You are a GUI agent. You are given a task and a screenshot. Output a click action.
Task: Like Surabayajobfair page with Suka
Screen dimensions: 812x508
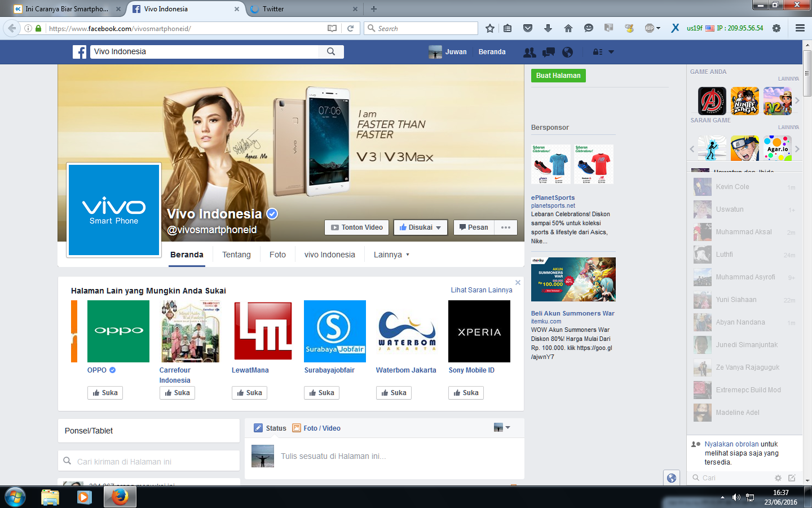(x=321, y=393)
